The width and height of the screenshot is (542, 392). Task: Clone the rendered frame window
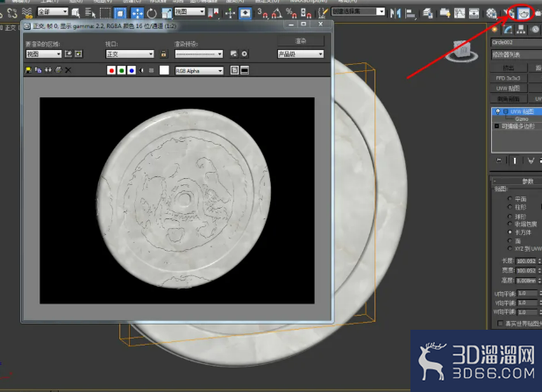48,70
